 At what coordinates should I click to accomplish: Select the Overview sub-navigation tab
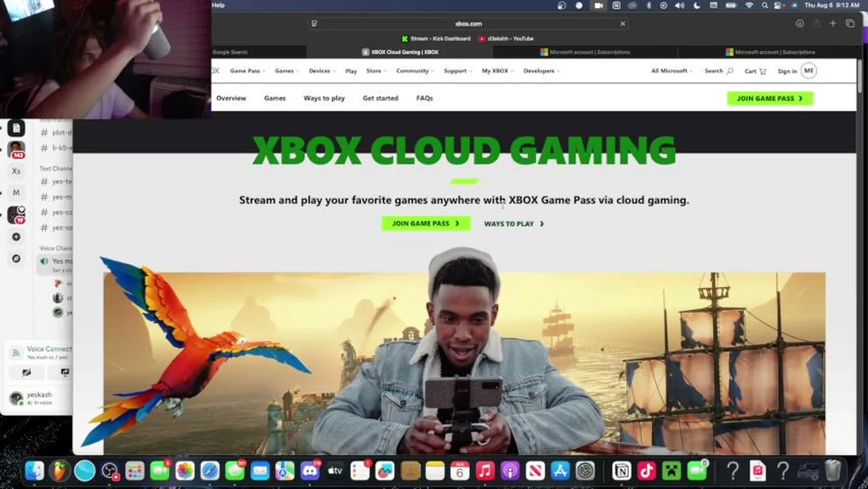coord(231,98)
